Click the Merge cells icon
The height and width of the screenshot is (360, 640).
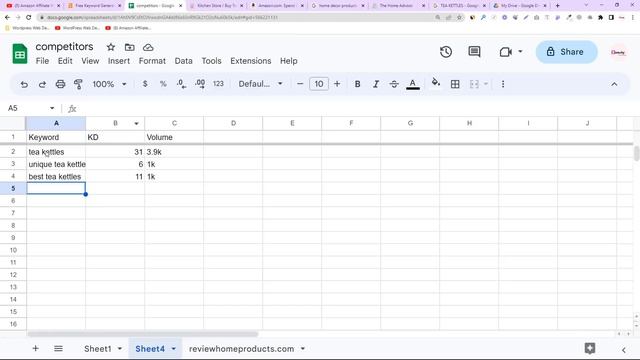point(474,84)
